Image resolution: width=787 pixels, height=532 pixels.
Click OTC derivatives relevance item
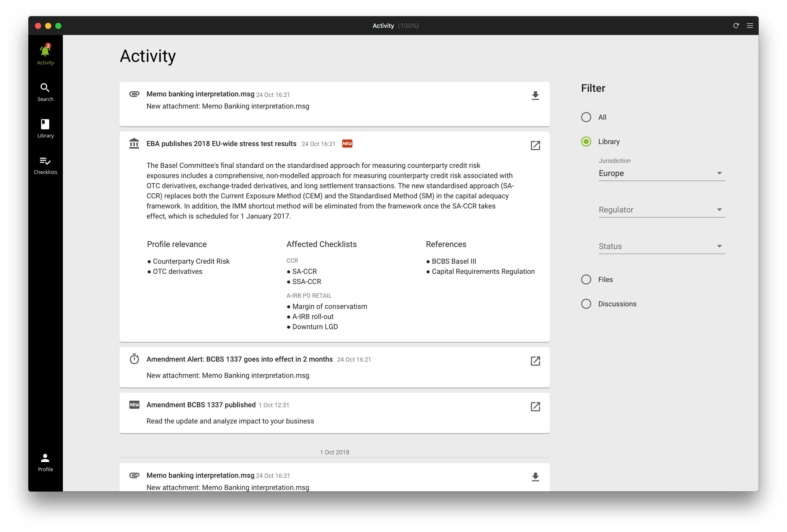[177, 272]
